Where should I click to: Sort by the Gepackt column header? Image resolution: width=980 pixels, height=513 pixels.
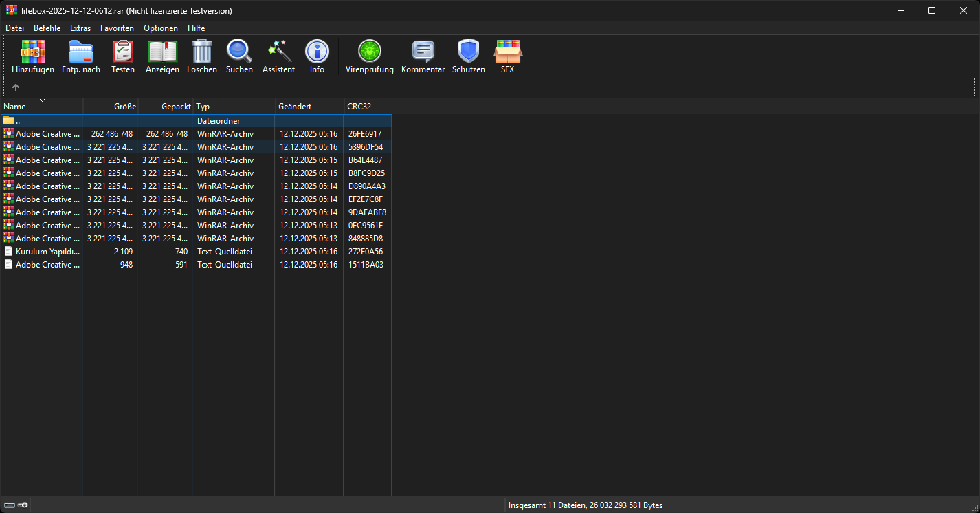(165, 107)
